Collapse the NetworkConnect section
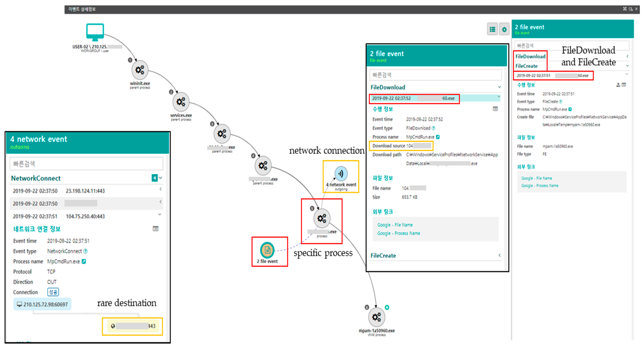644x347 pixels. (x=161, y=178)
